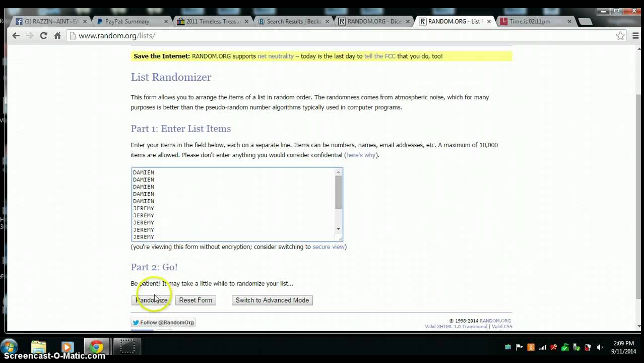Open the Windows Start button

coord(10,347)
